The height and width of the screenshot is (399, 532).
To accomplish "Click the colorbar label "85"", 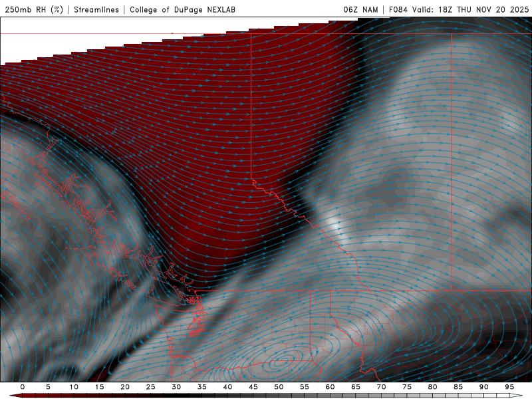I will (458, 387).
